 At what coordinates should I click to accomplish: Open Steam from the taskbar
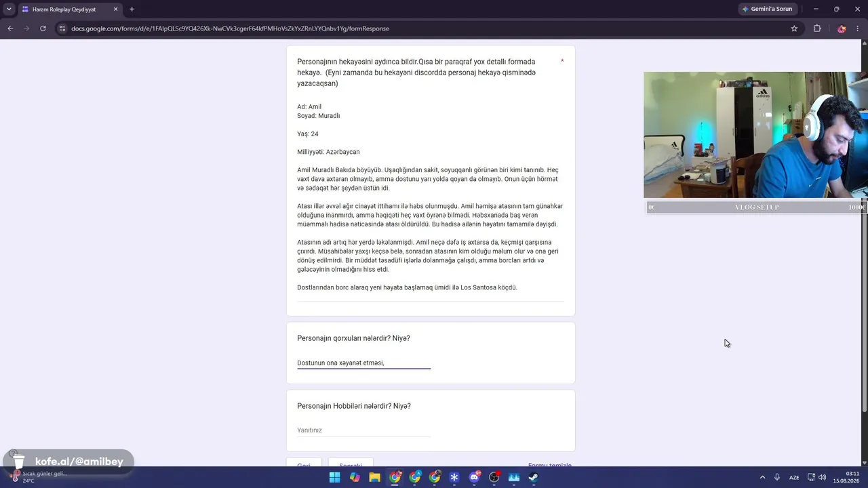(x=534, y=477)
